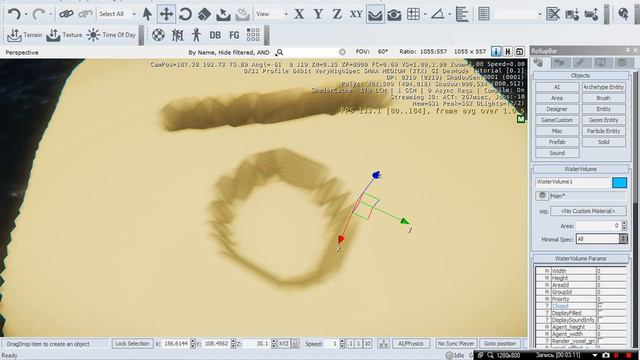
Task: Open the View coordinate system dropdown
Action: (x=271, y=14)
